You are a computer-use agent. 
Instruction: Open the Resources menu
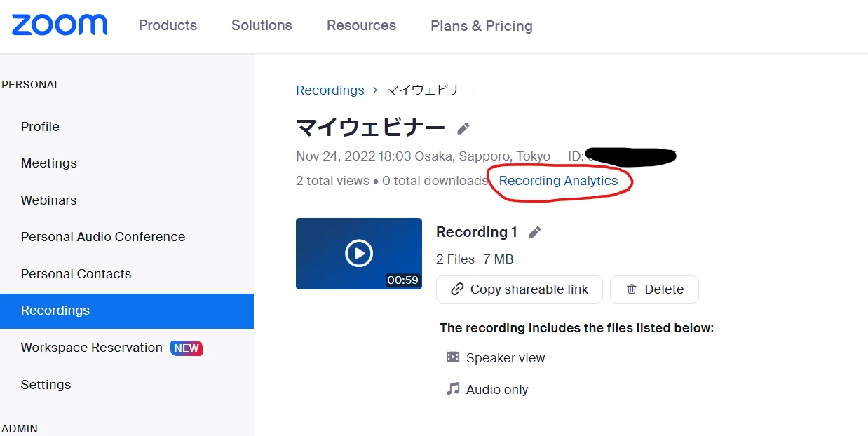point(361,25)
